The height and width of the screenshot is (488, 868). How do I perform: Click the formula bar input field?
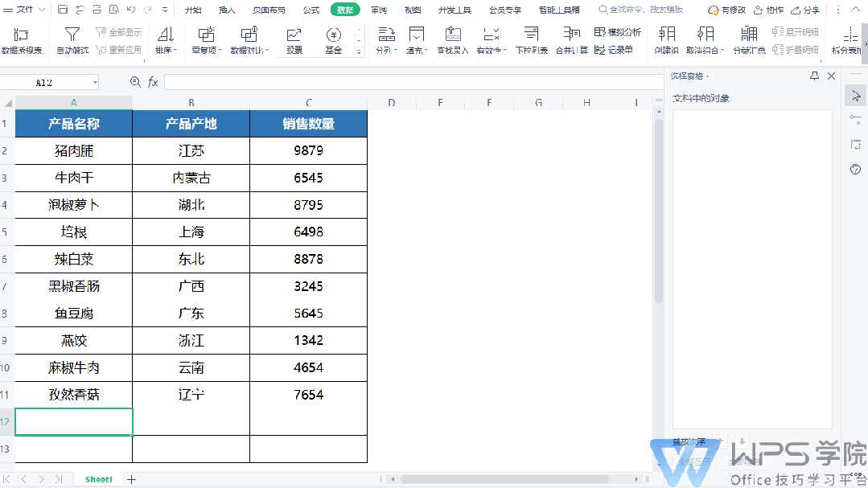[413, 82]
